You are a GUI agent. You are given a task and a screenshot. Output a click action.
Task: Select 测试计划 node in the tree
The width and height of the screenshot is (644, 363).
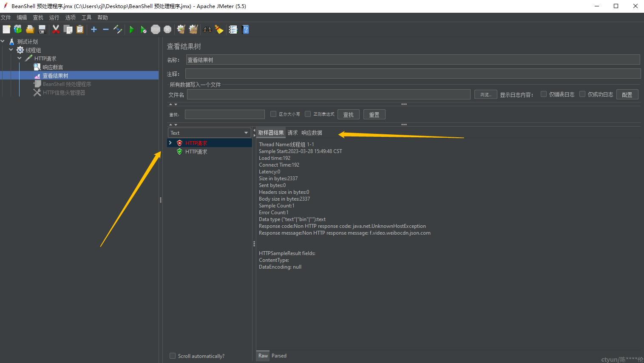coord(27,42)
